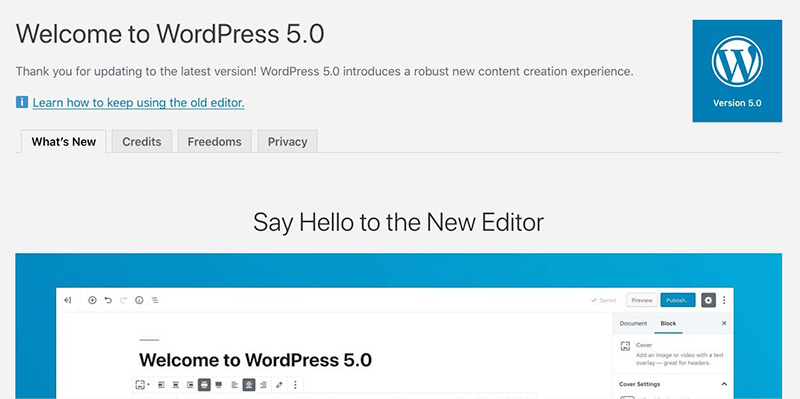This screenshot has width=800, height=399.
Task: Close the settings sidebar with the X
Action: tap(723, 323)
